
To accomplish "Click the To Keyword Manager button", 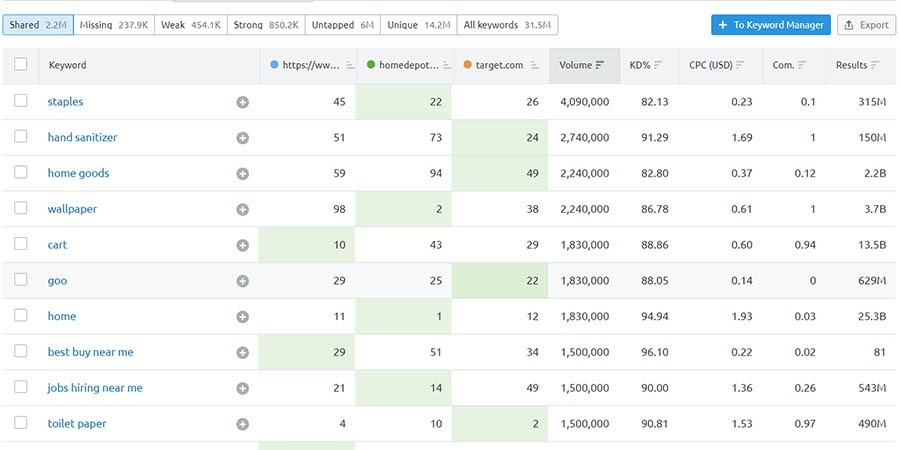I will tap(770, 25).
